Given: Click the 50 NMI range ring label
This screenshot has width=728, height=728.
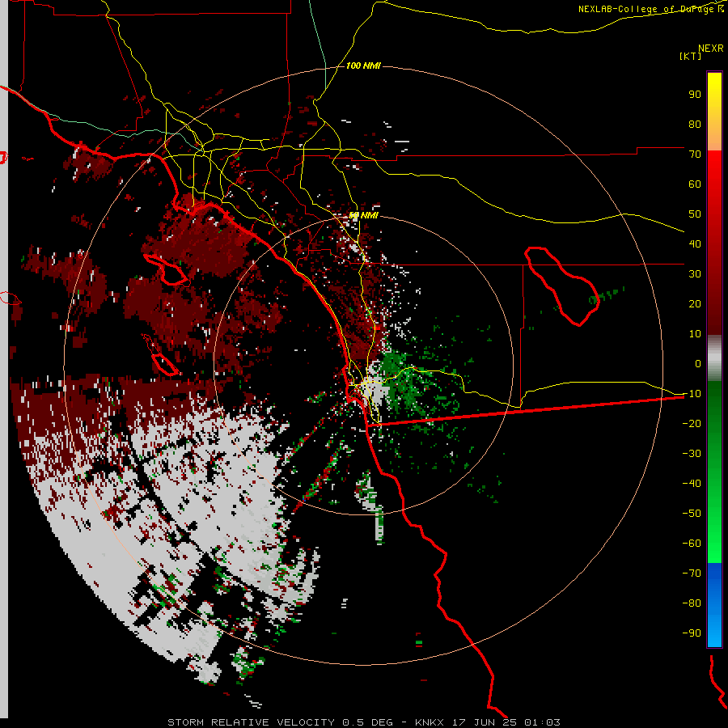Looking at the screenshot, I should [363, 215].
